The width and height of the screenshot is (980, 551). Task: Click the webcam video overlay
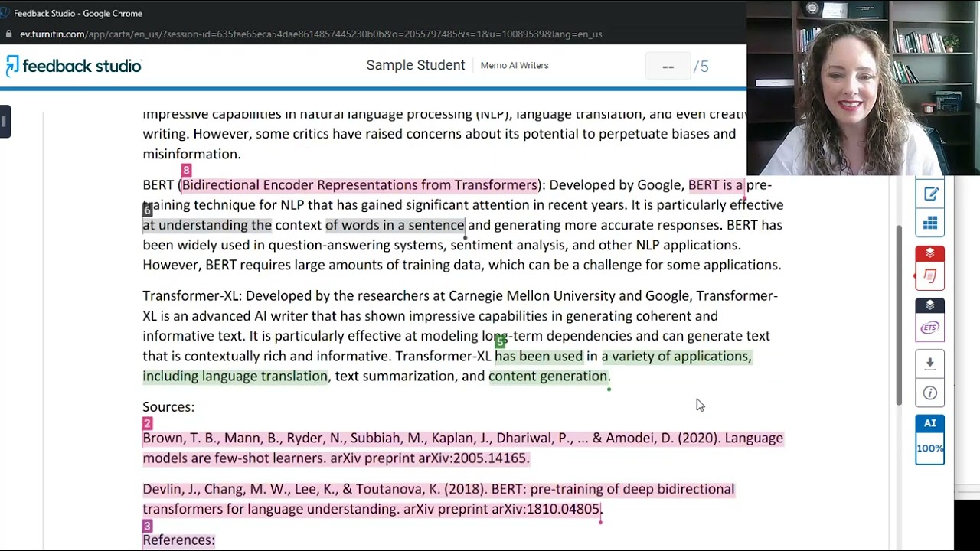(863, 88)
